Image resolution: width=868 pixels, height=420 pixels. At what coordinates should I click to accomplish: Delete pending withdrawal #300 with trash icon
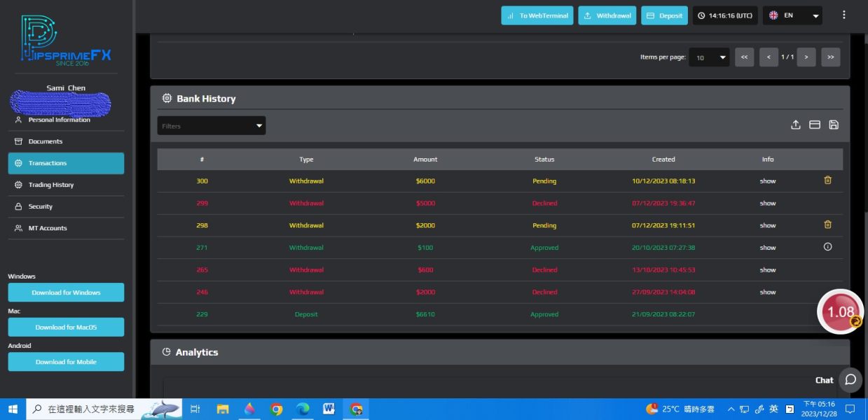[827, 181]
